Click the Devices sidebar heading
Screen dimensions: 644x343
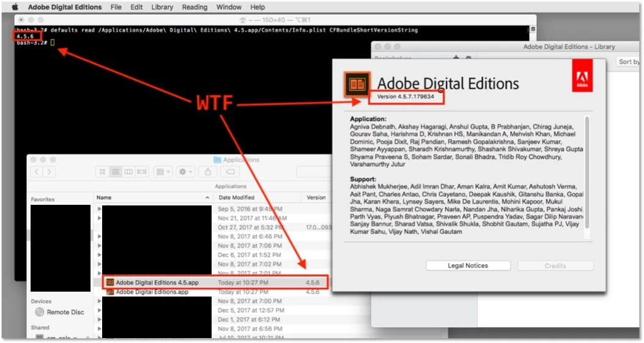pyautogui.click(x=41, y=301)
